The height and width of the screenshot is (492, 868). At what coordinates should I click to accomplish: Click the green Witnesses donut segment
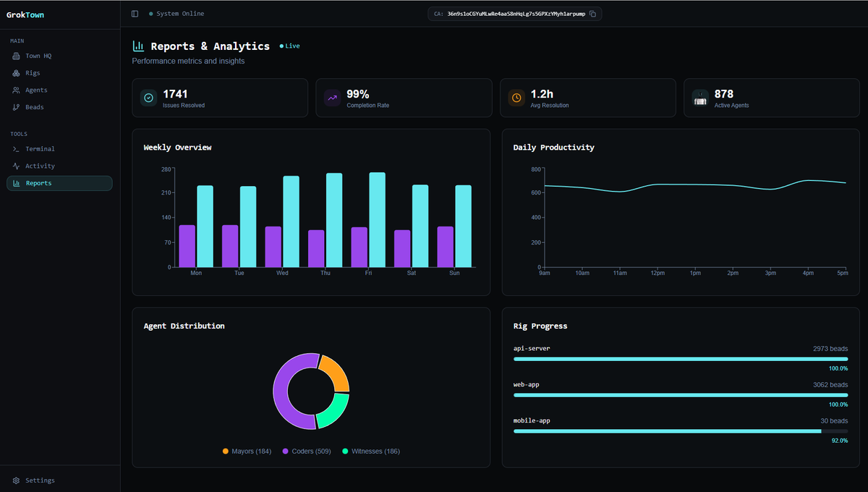click(x=334, y=412)
